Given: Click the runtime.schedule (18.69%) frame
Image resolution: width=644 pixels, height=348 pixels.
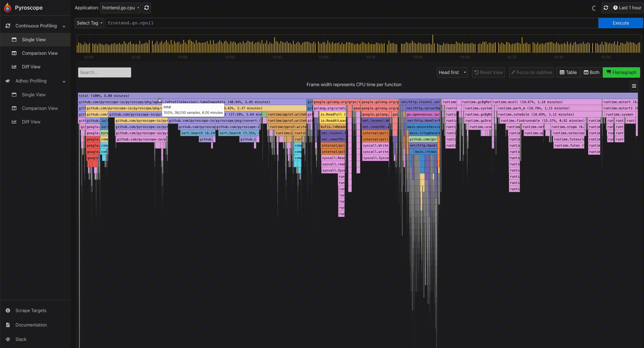Looking at the screenshot, I should [549, 114].
